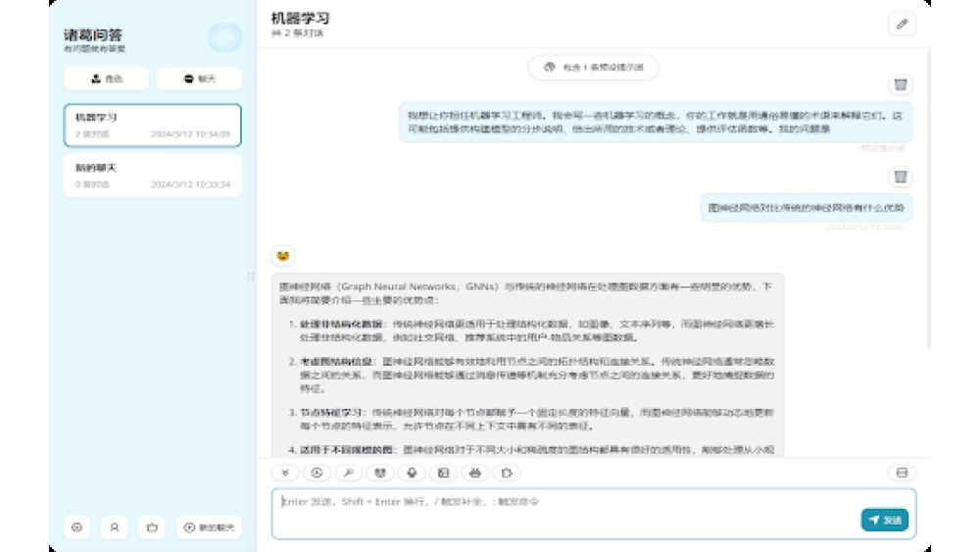980x552 pixels.
Task: Click the sidebar resize handle between the panels
Action: [x=251, y=276]
